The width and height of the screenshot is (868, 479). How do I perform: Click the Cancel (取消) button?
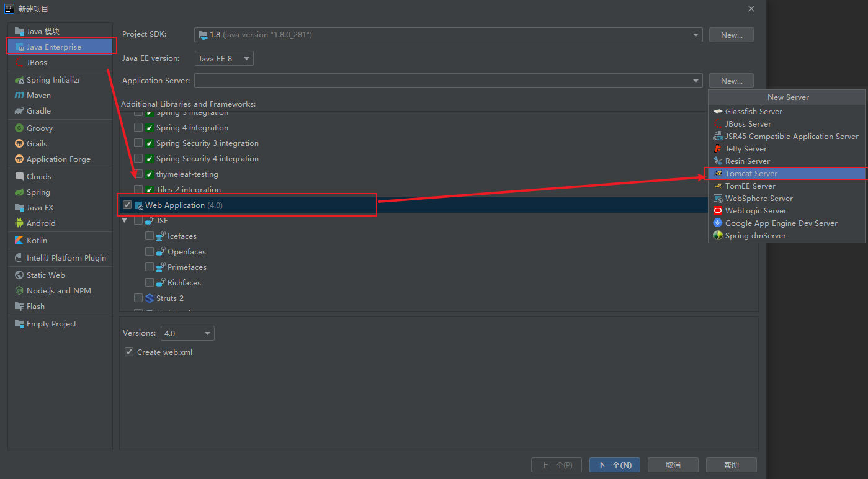click(x=673, y=465)
